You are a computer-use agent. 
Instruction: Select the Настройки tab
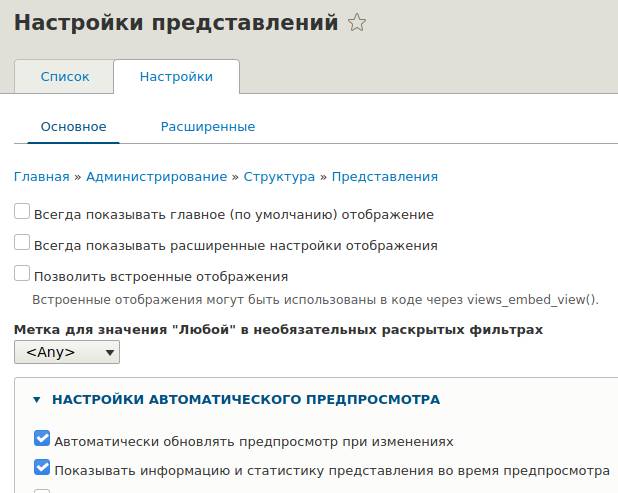[x=176, y=76]
